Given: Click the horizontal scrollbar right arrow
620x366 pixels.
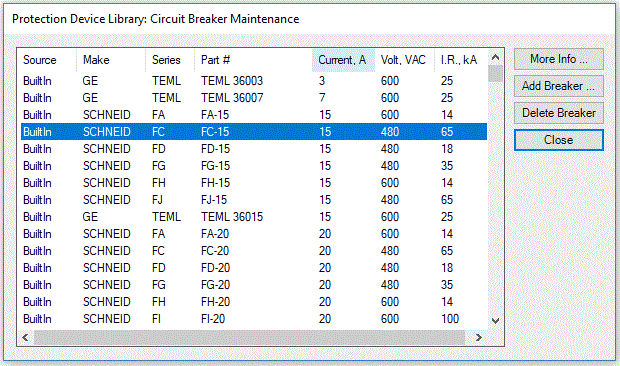Looking at the screenshot, I should [479, 338].
